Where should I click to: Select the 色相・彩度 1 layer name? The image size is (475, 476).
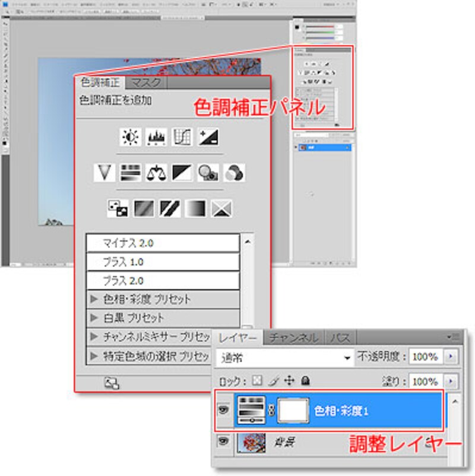[341, 411]
